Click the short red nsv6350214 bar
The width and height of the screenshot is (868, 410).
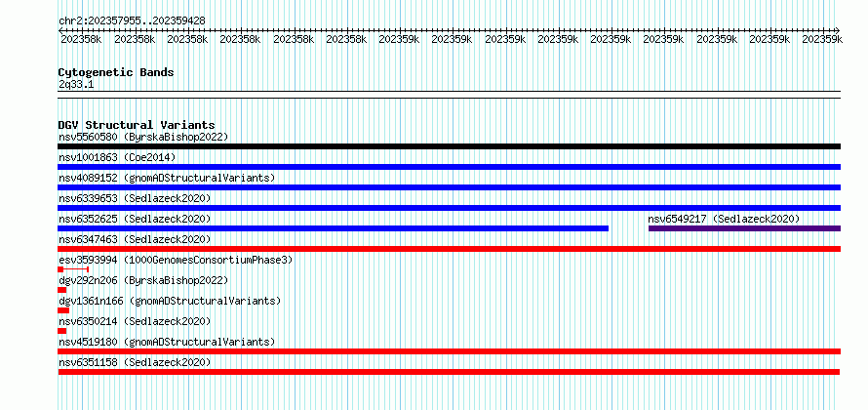[62, 331]
